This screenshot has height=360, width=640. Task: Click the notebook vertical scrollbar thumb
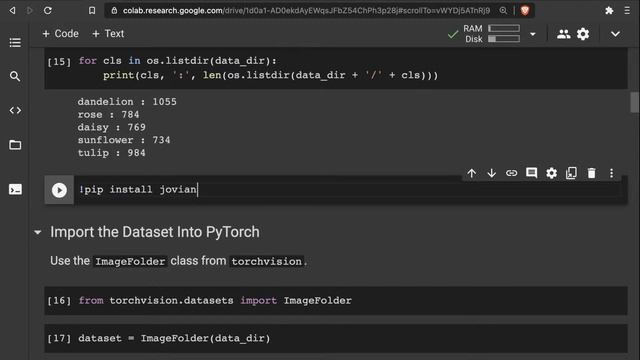pos(634,102)
